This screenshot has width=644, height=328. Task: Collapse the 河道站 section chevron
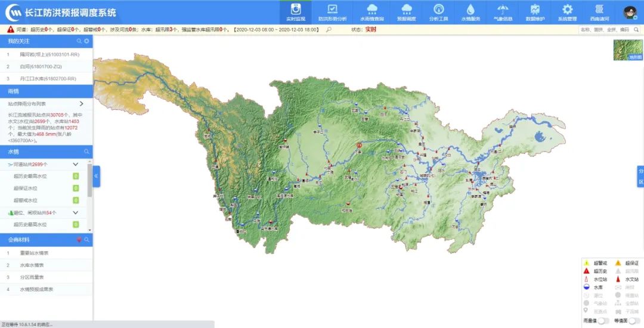pyautogui.click(x=76, y=164)
